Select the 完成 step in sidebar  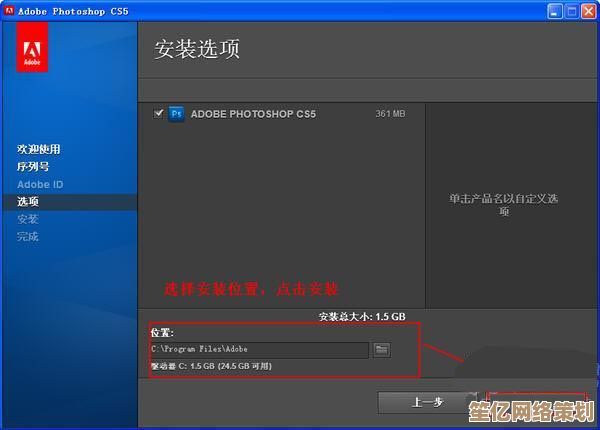28,237
